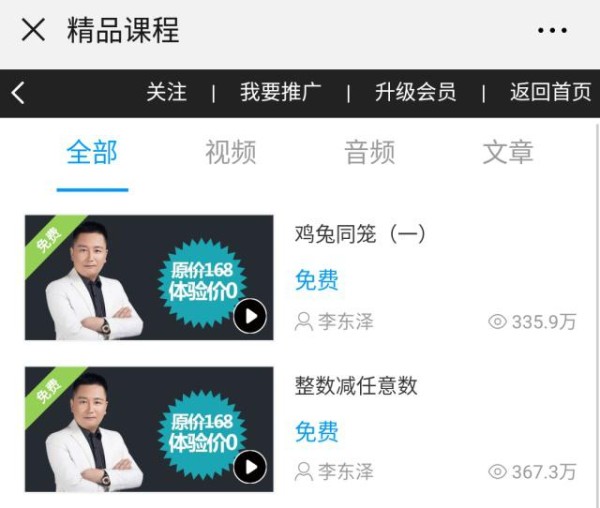Image resolution: width=600 pixels, height=508 pixels.
Task: Close the 精品课程 page with X icon
Action: (33, 29)
